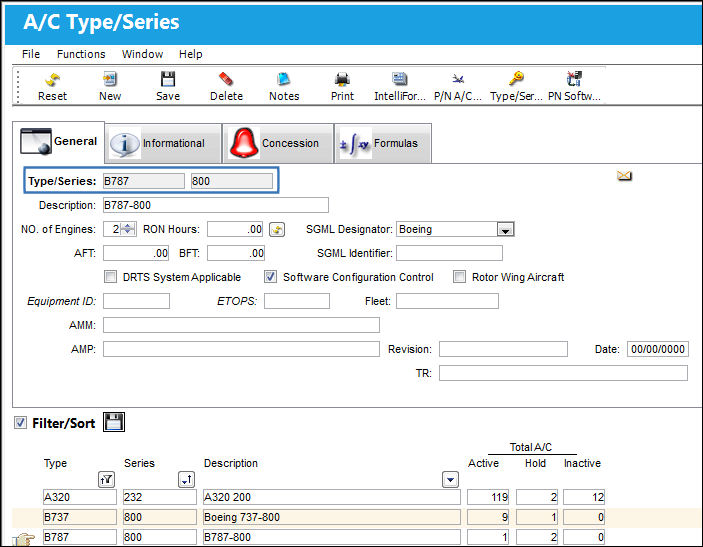Open the Help menu
703x547 pixels.
click(x=191, y=54)
